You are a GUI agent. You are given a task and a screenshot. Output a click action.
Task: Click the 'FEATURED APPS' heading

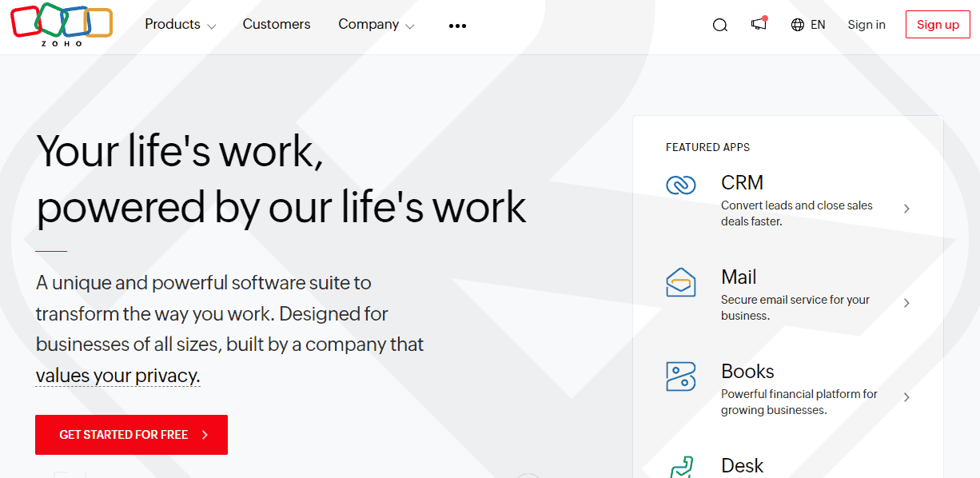click(707, 147)
